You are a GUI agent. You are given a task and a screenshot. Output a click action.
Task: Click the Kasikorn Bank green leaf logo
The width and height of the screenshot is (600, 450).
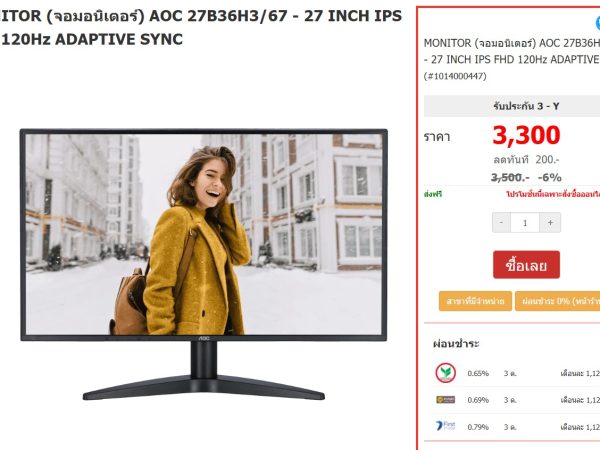tap(445, 373)
